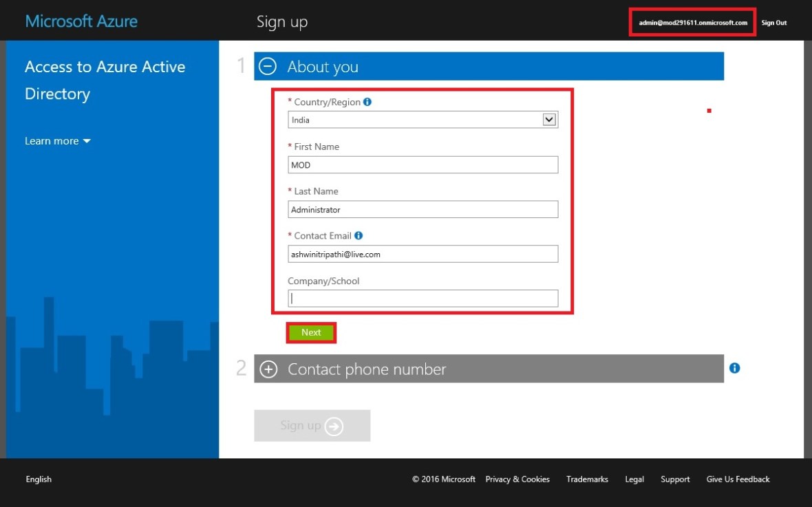Screen dimensions: 812x507
Task: Expand the Learn more menu
Action: pyautogui.click(x=58, y=141)
